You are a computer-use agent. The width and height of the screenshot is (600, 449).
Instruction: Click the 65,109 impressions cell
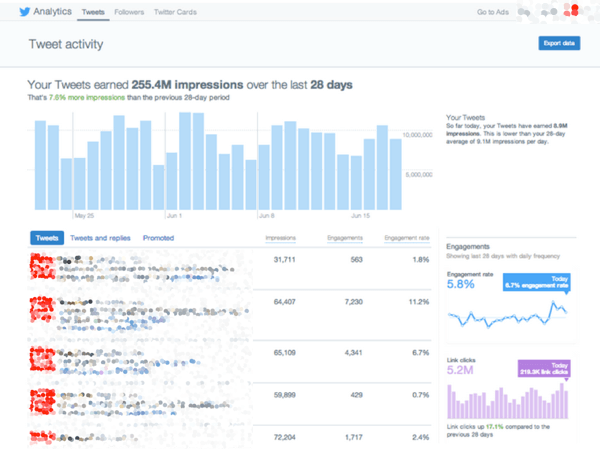click(284, 353)
